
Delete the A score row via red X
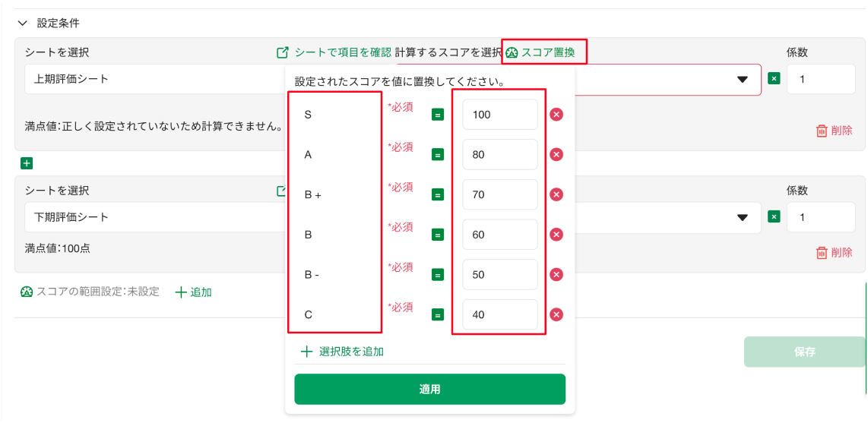click(556, 155)
